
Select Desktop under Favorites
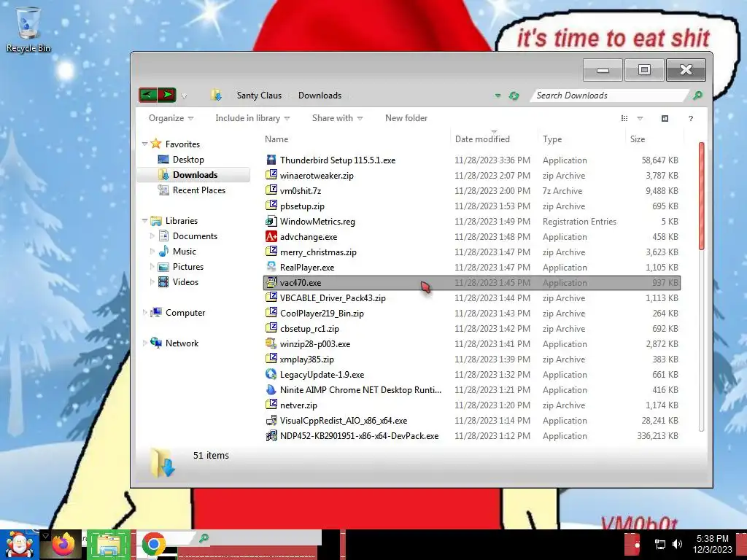(188, 160)
